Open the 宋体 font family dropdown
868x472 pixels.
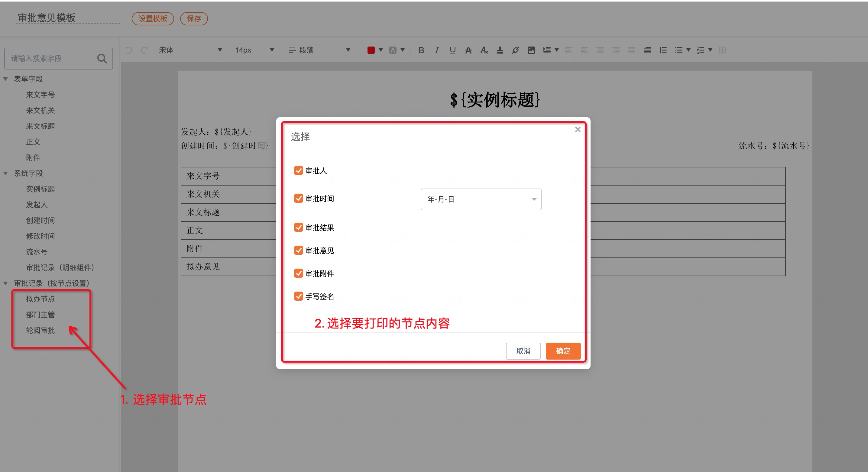click(190, 50)
